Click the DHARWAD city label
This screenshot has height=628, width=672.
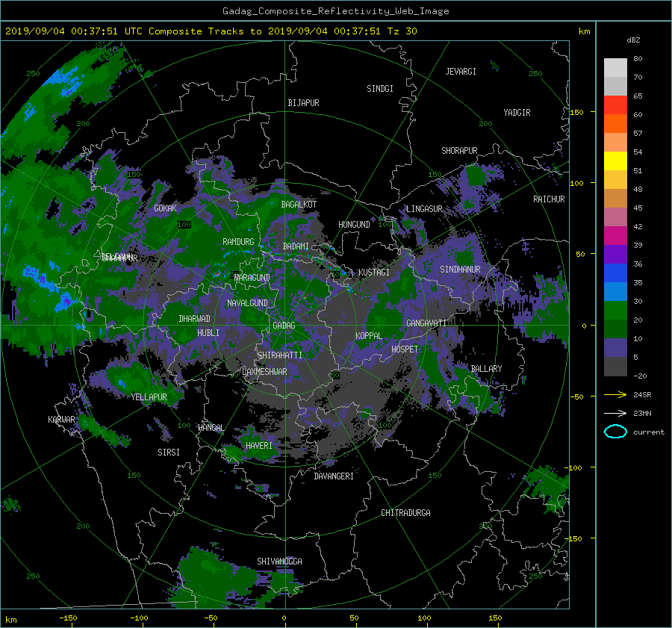click(194, 319)
